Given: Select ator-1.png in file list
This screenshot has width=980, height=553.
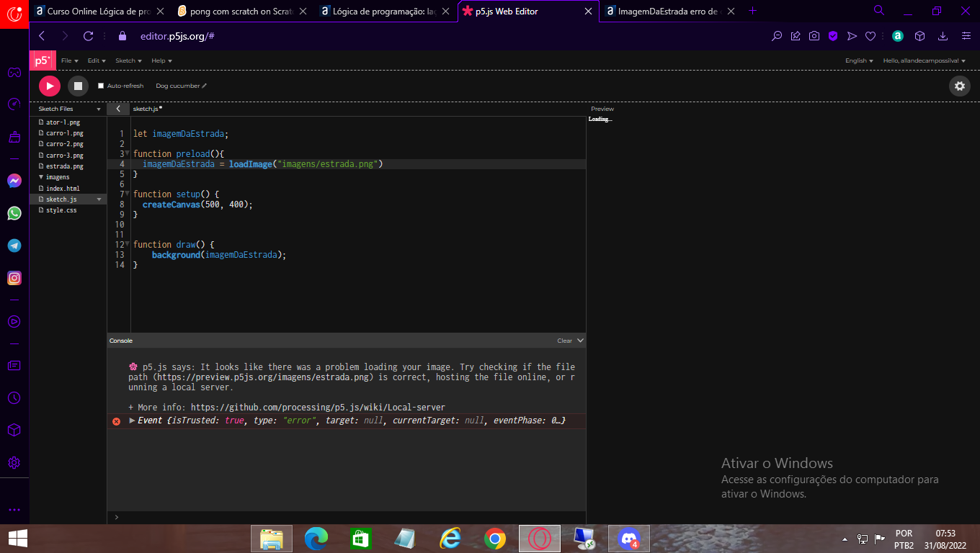Looking at the screenshot, I should [x=63, y=122].
